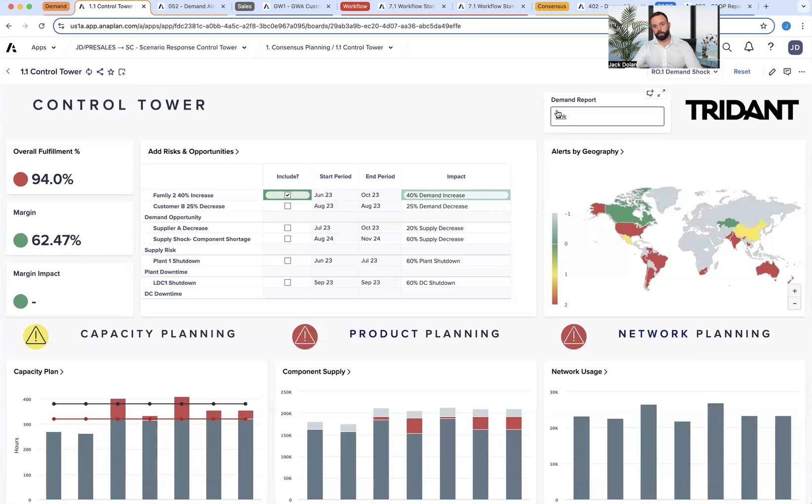Click the Reset button
812x504 pixels.
pyautogui.click(x=741, y=72)
